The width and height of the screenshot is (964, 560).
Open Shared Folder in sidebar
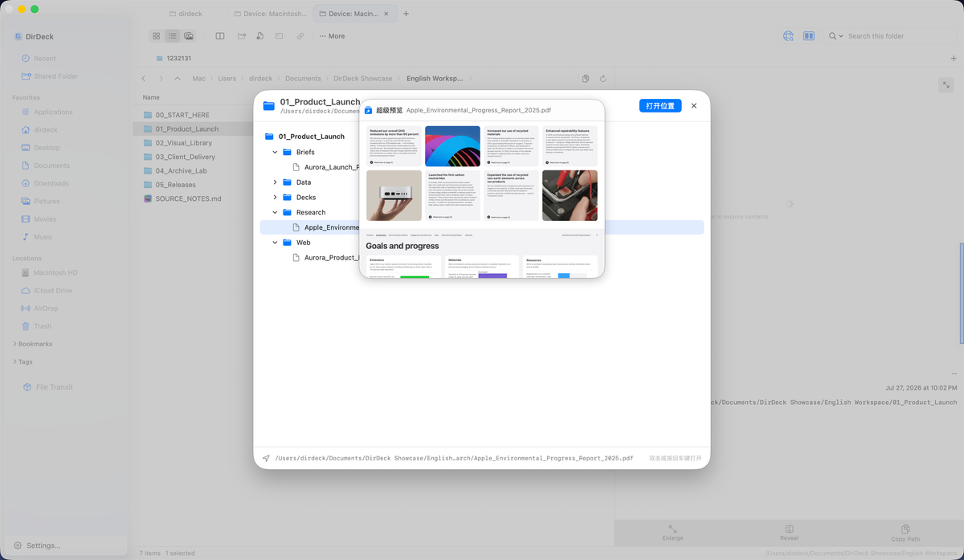pyautogui.click(x=56, y=76)
